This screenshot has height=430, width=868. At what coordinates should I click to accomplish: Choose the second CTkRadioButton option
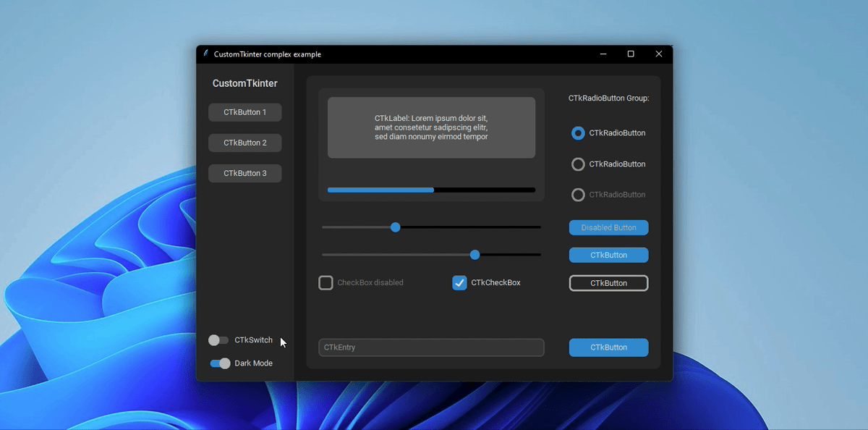(x=578, y=164)
